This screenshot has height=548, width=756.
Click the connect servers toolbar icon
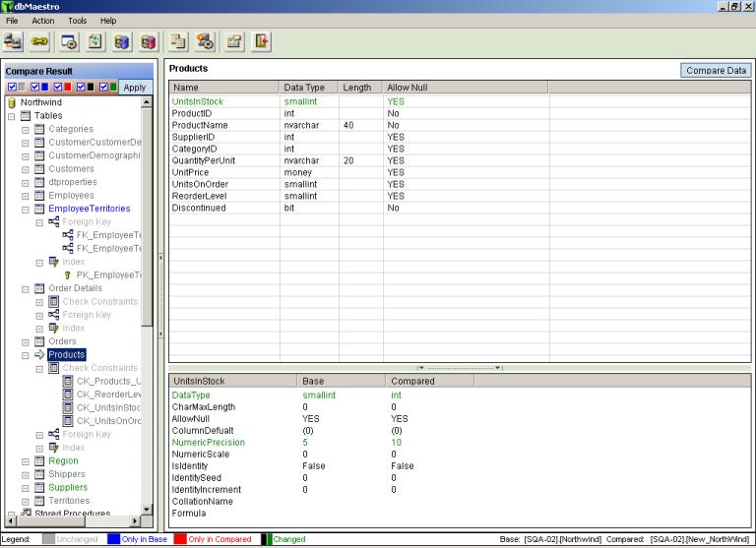click(x=13, y=42)
